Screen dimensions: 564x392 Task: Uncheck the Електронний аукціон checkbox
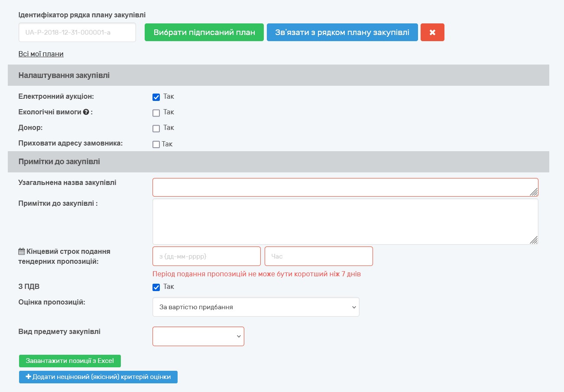[156, 97]
